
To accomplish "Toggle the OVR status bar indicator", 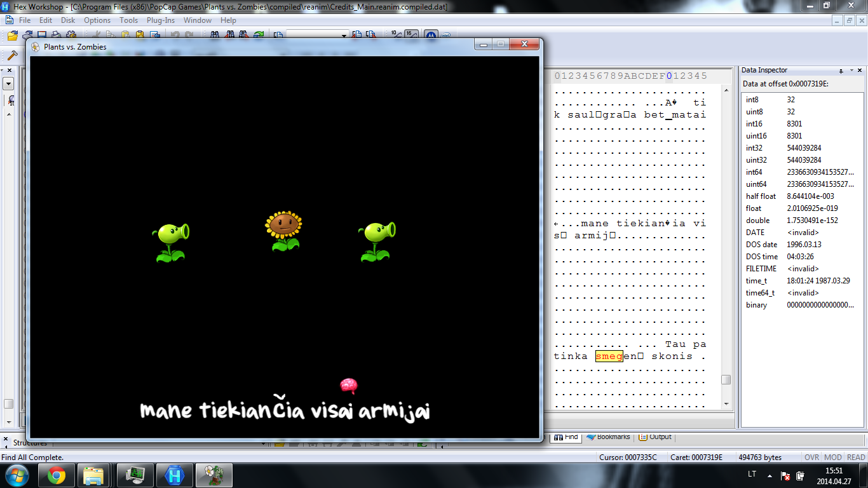I will coord(811,457).
